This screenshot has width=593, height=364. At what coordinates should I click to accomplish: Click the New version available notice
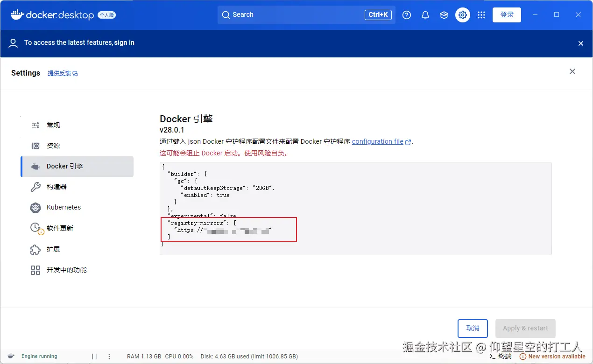(553, 357)
